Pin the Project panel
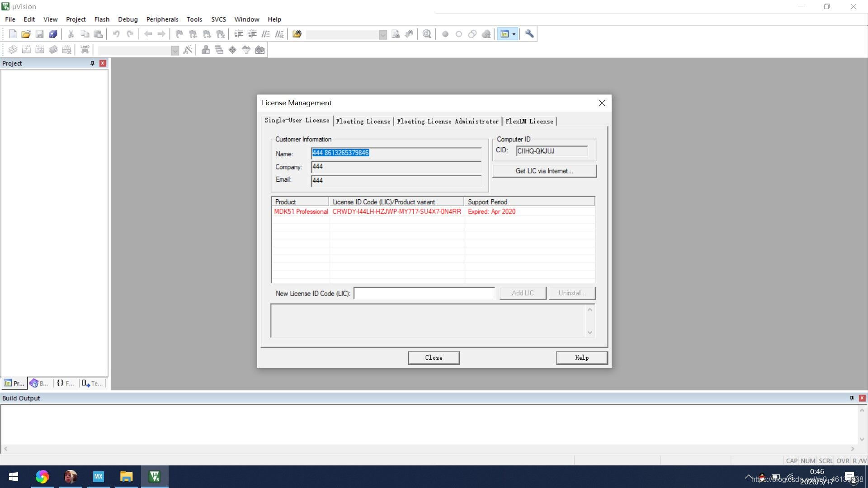Viewport: 868px width, 488px height. [x=92, y=63]
